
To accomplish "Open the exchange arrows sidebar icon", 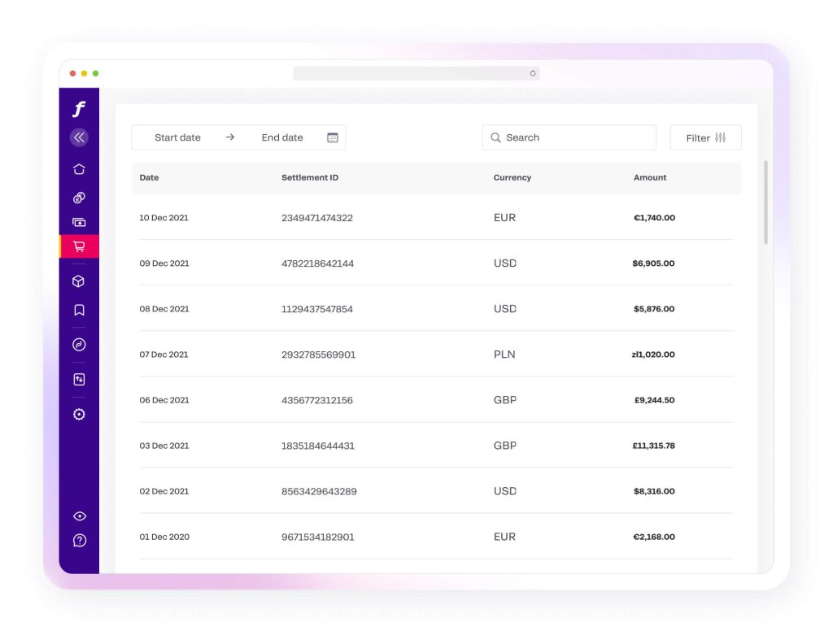I will (79, 379).
